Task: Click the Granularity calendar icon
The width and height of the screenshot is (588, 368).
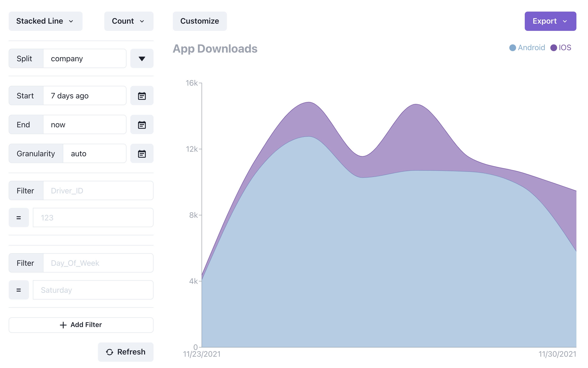Action: [x=142, y=154]
